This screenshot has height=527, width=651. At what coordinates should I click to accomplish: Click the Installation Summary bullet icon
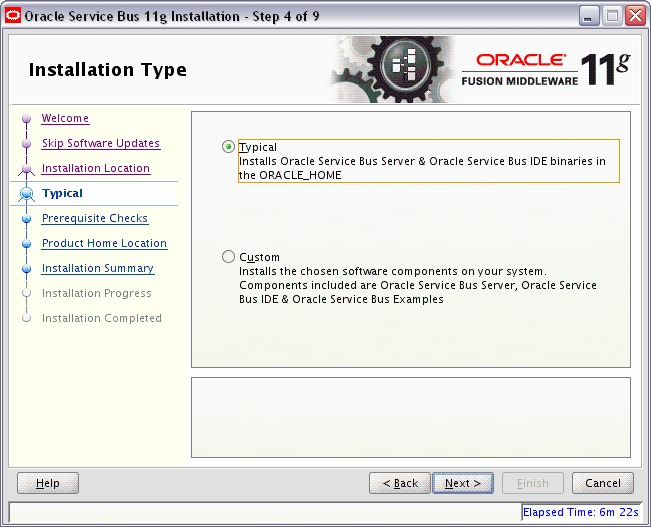tap(27, 269)
